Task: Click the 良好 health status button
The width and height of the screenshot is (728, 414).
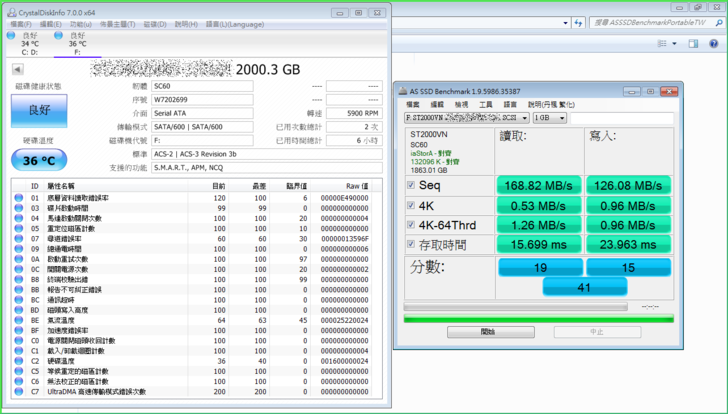Action: point(39,111)
